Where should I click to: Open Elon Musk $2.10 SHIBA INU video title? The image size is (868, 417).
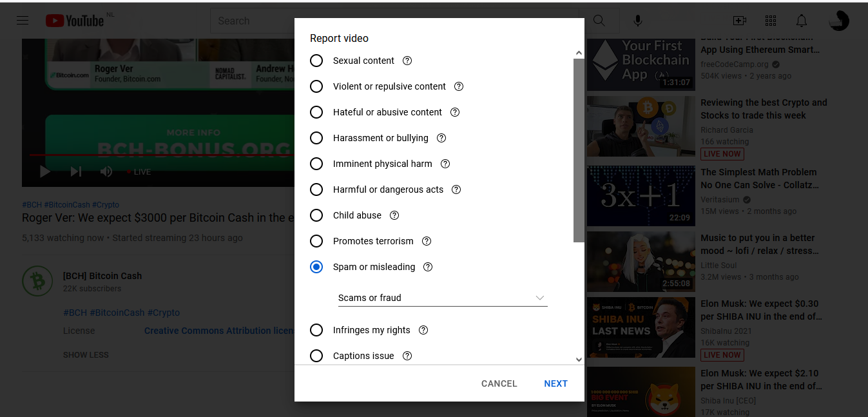761,380
